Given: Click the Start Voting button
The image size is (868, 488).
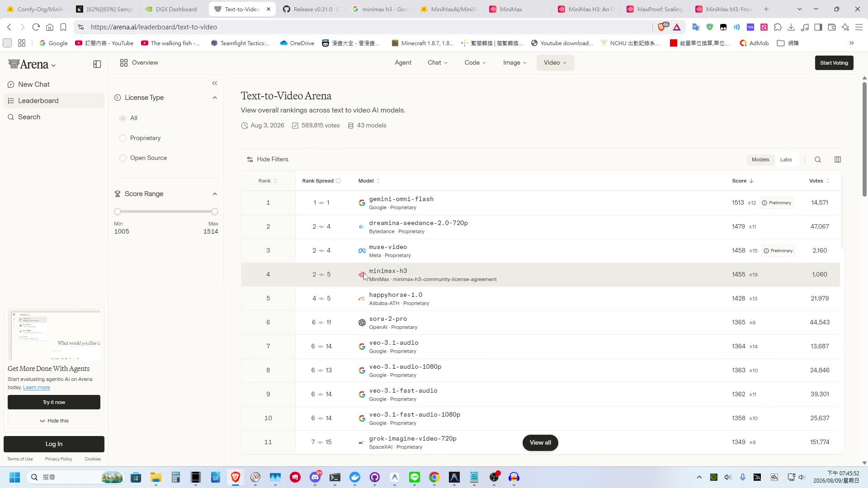Looking at the screenshot, I should pyautogui.click(x=834, y=63).
